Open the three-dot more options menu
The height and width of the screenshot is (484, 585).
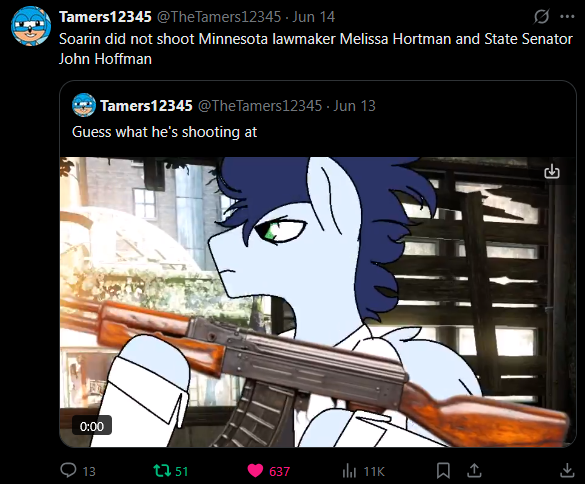point(567,16)
